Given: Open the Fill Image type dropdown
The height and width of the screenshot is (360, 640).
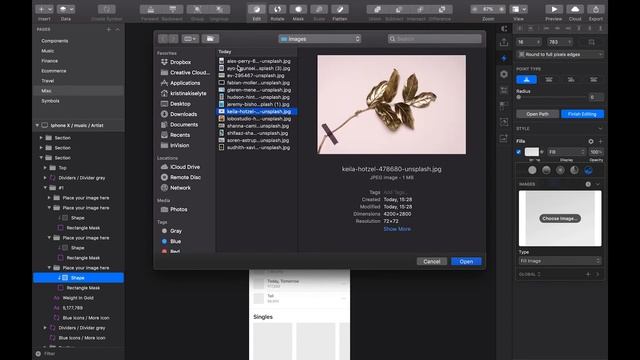Looking at the screenshot, I should pos(560,261).
